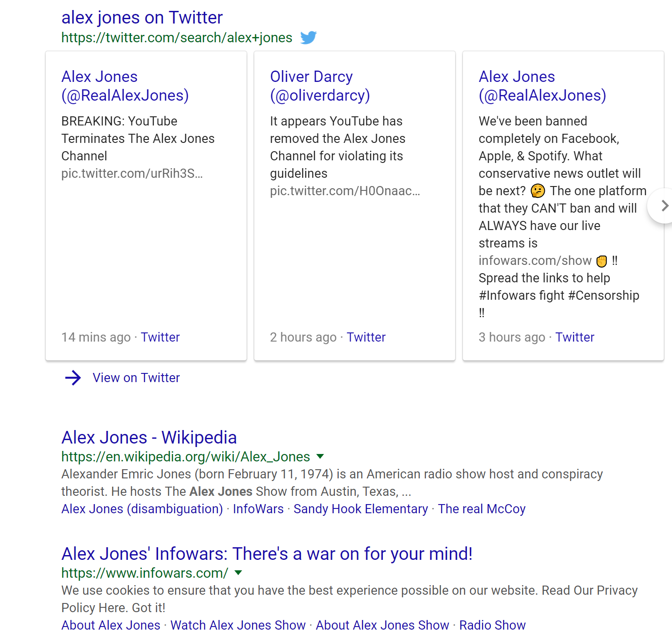Open the Alex Jones (disambiguation) sitelink
This screenshot has height=630, width=672.
142,509
